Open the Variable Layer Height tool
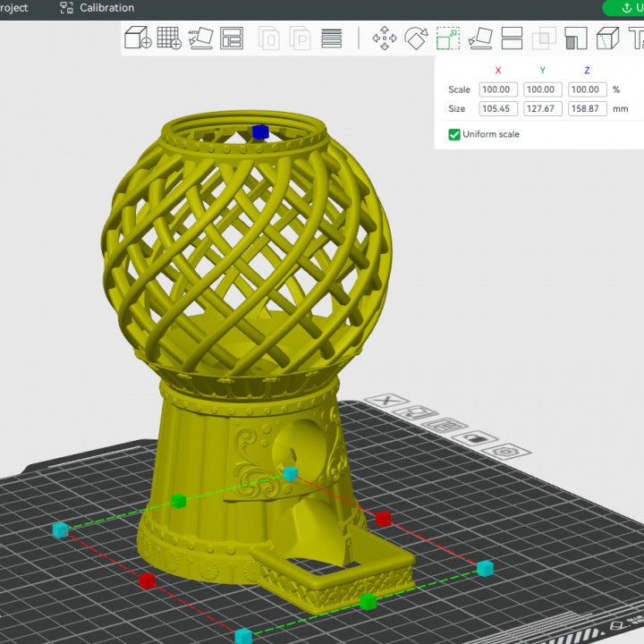644x644 pixels. (331, 38)
